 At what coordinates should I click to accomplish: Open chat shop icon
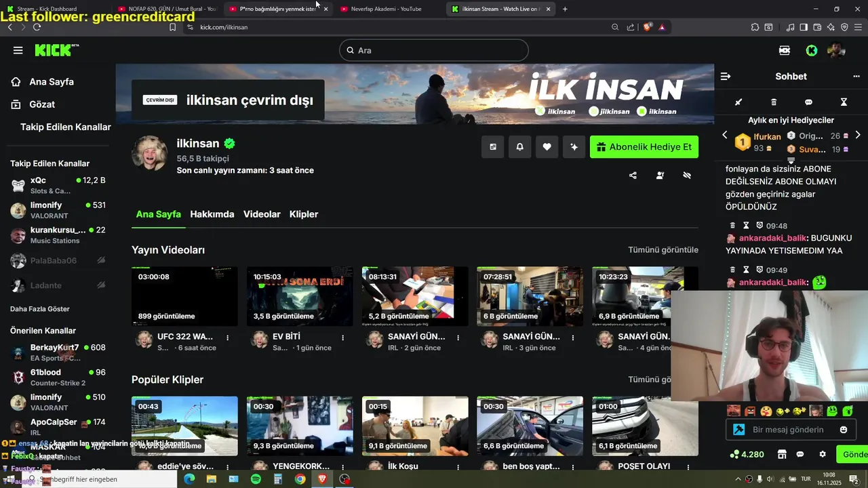point(782,454)
